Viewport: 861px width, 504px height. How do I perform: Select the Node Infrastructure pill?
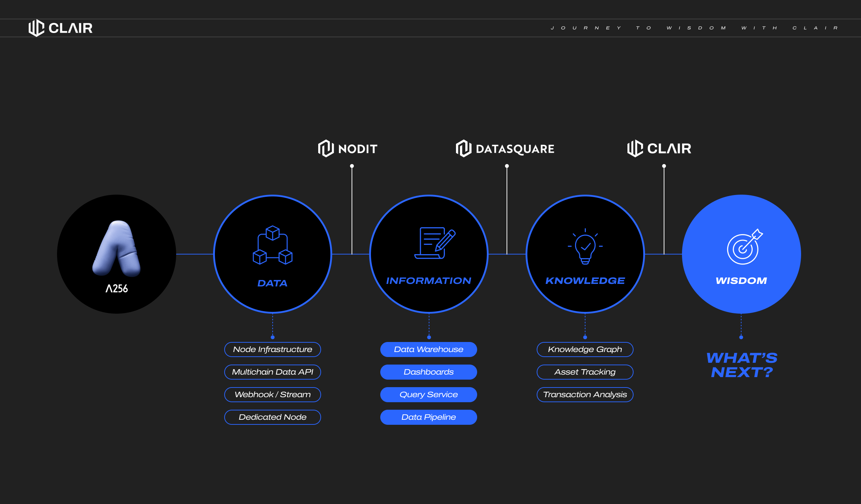273,350
